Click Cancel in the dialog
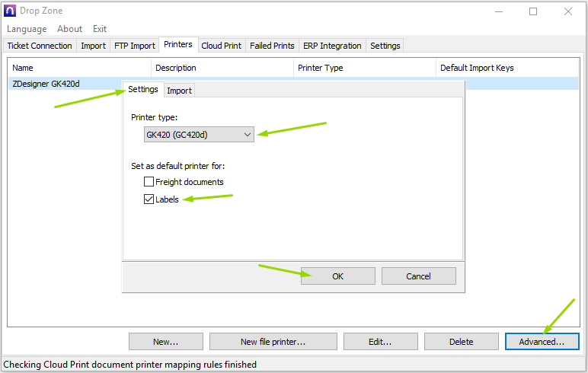The width and height of the screenshot is (588, 373). [x=418, y=276]
